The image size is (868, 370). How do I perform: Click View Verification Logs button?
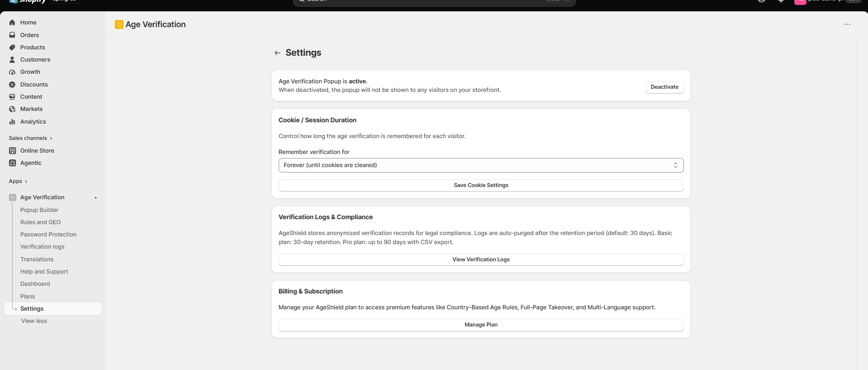pyautogui.click(x=481, y=259)
